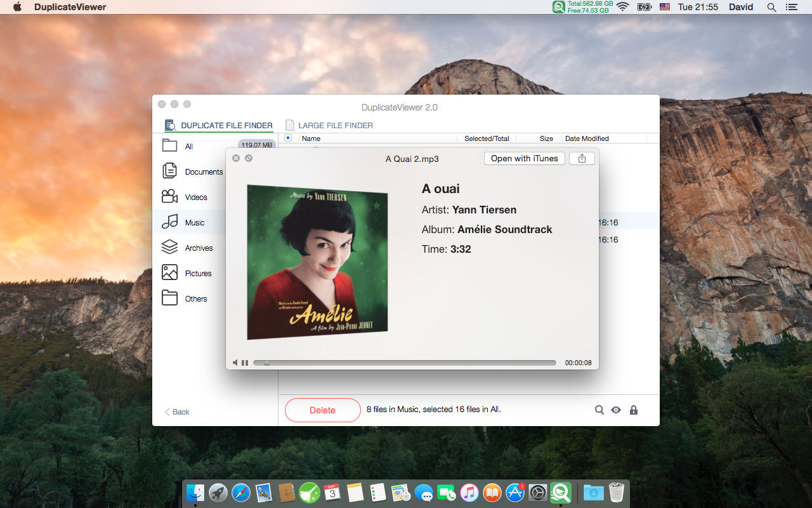The image size is (812, 508).
Task: Open the David user menu
Action: tap(741, 7)
